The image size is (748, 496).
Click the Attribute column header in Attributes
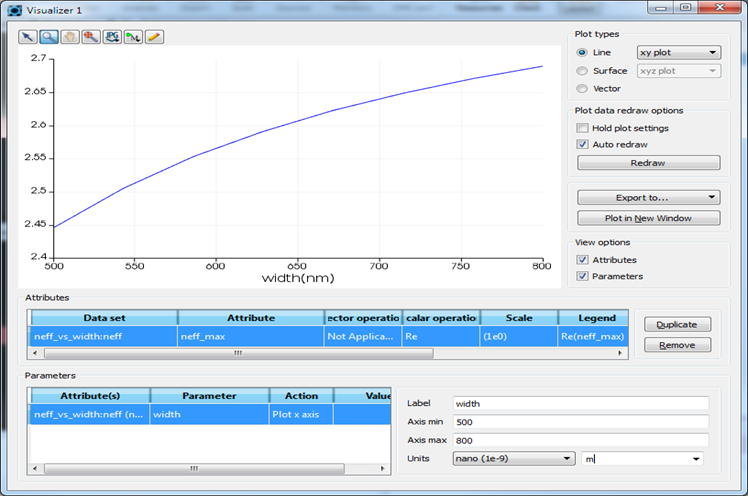point(251,318)
